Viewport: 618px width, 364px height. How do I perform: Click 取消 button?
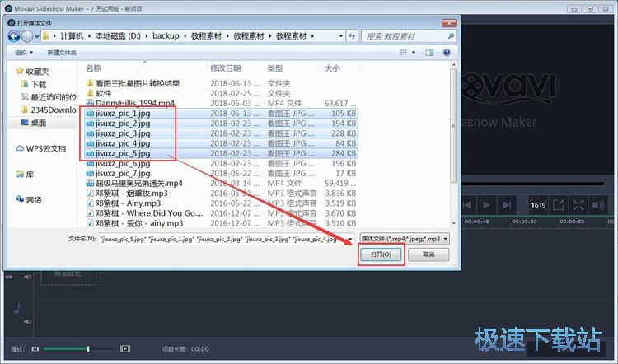coord(428,254)
